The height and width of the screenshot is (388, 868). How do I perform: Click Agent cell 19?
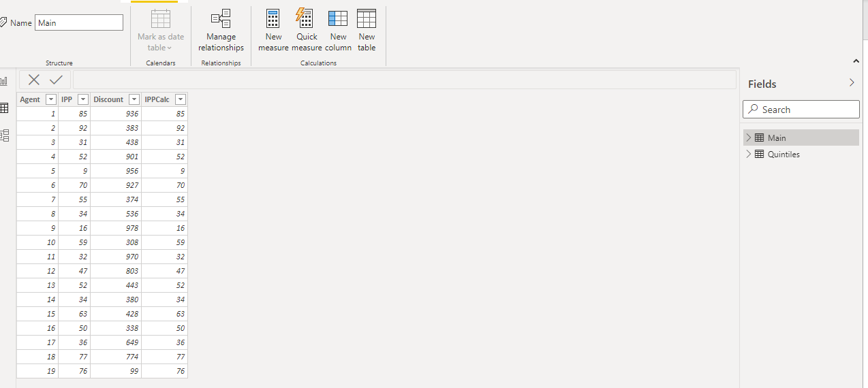[x=37, y=371]
